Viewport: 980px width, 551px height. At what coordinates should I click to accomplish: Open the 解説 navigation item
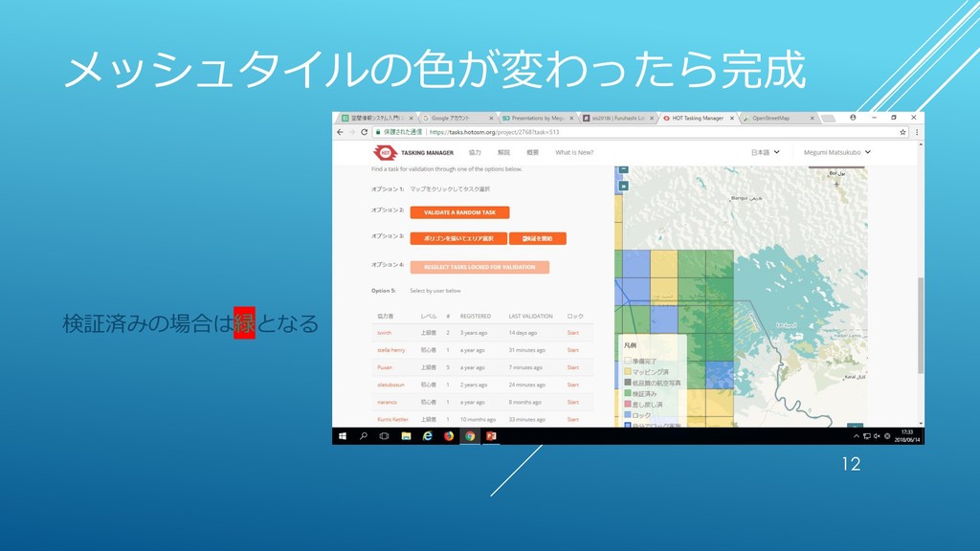pyautogui.click(x=503, y=152)
